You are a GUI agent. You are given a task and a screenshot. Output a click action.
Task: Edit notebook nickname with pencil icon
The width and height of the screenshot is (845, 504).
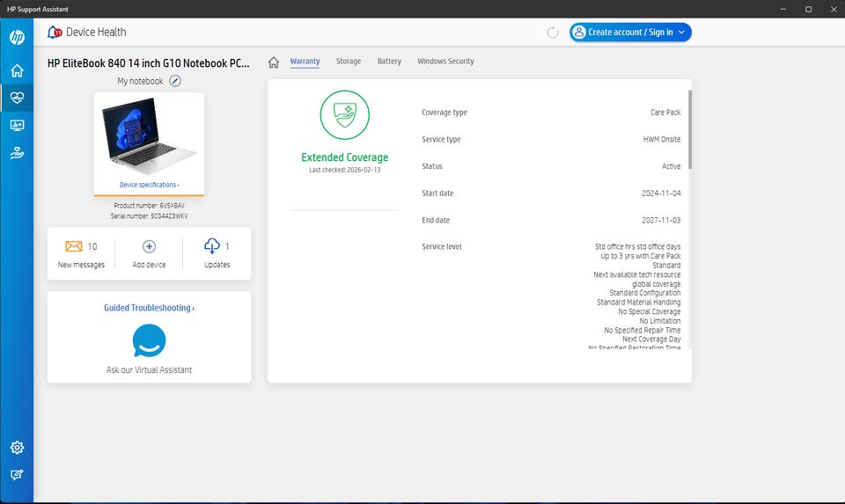[x=175, y=81]
